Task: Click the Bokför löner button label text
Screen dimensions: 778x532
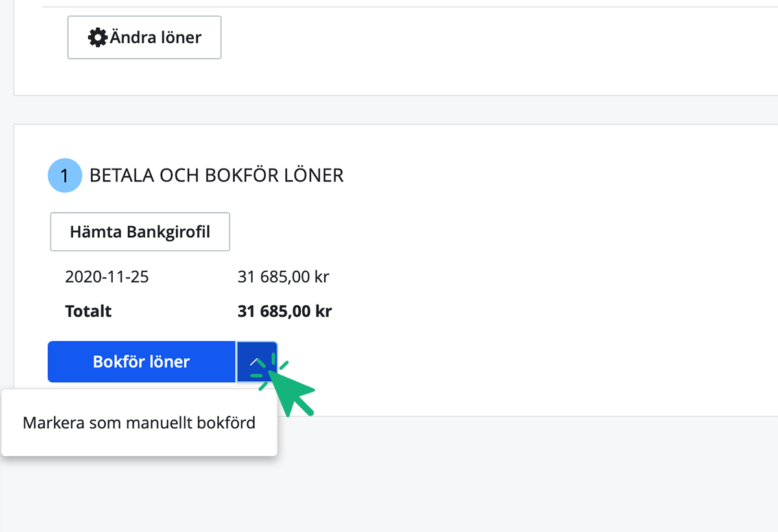Action: coord(141,362)
